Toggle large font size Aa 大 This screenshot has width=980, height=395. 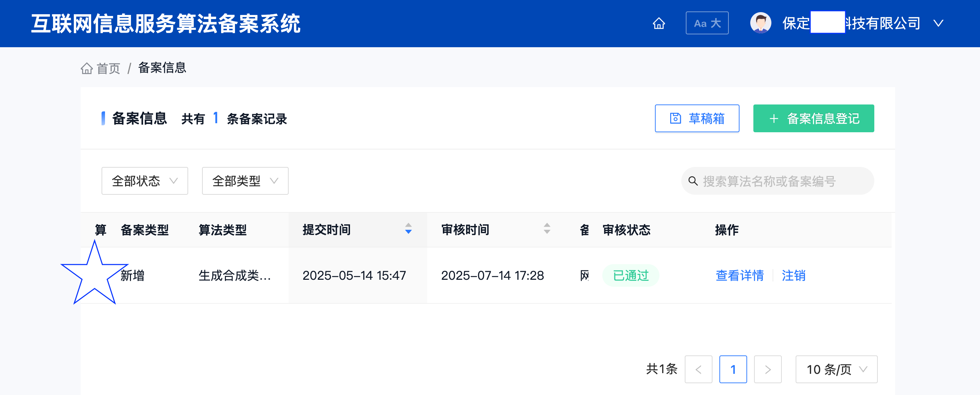coord(707,23)
